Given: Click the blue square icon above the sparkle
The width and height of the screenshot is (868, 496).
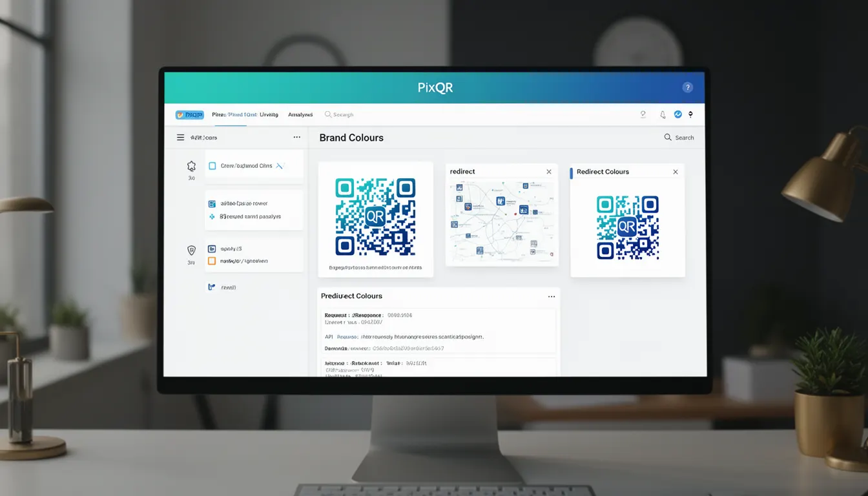Looking at the screenshot, I should [212, 203].
